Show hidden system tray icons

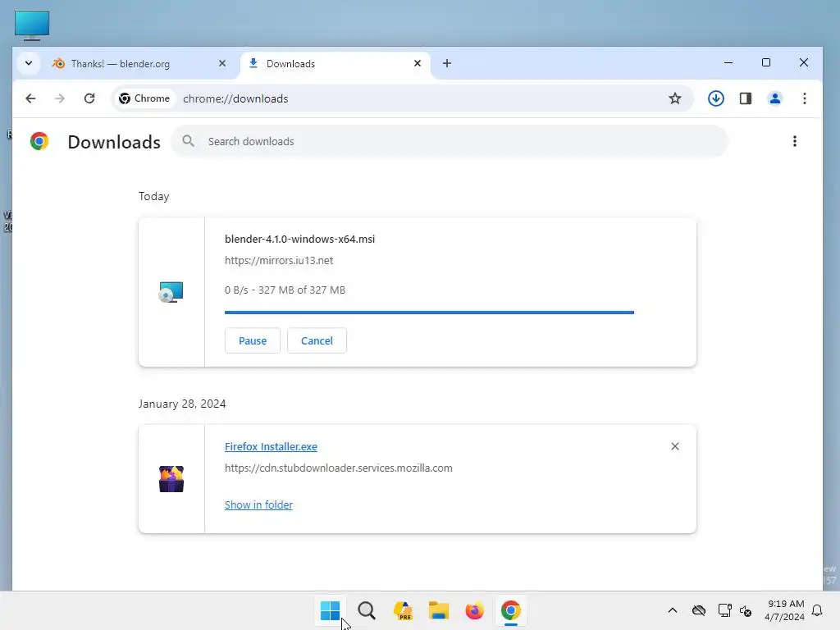click(x=673, y=610)
